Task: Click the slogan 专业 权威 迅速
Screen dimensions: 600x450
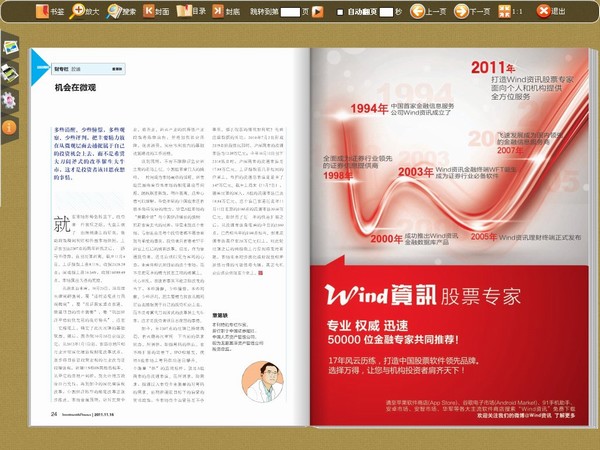Action: click(x=367, y=326)
